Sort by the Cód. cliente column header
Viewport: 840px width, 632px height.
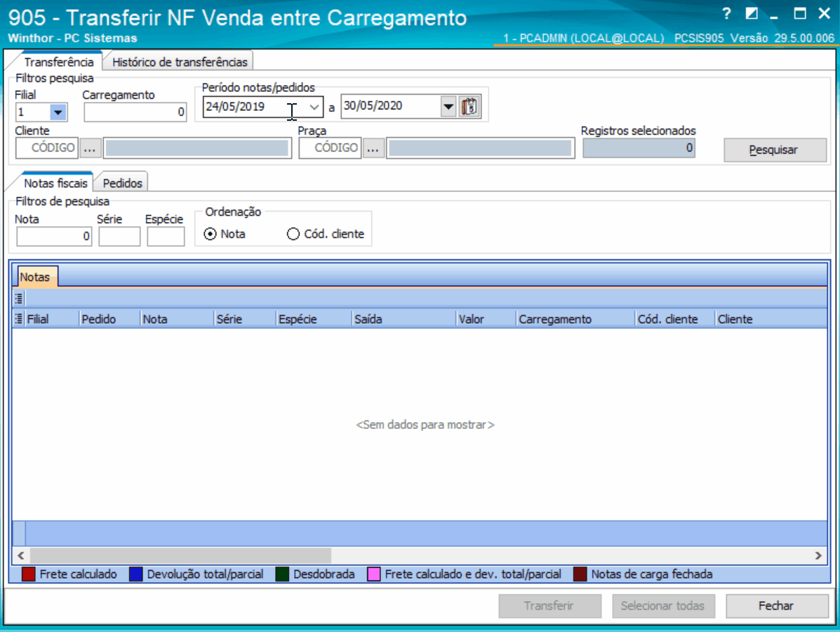coord(675,319)
